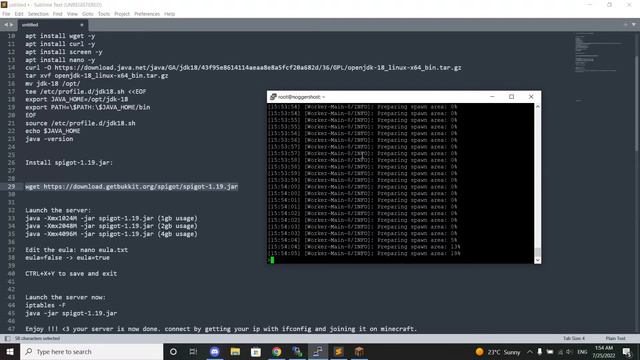Change Tab Size setting in status bar
The width and height of the screenshot is (640, 360).
574,338
